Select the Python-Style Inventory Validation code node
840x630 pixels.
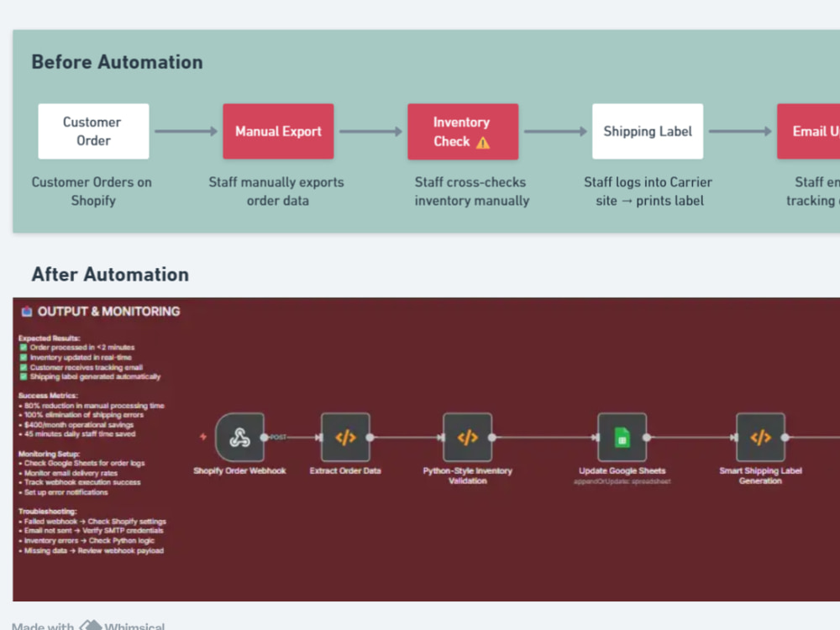(x=468, y=437)
